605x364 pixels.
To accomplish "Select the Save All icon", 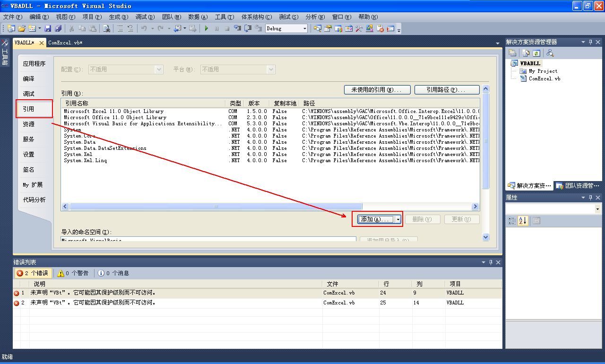I will coord(59,28).
